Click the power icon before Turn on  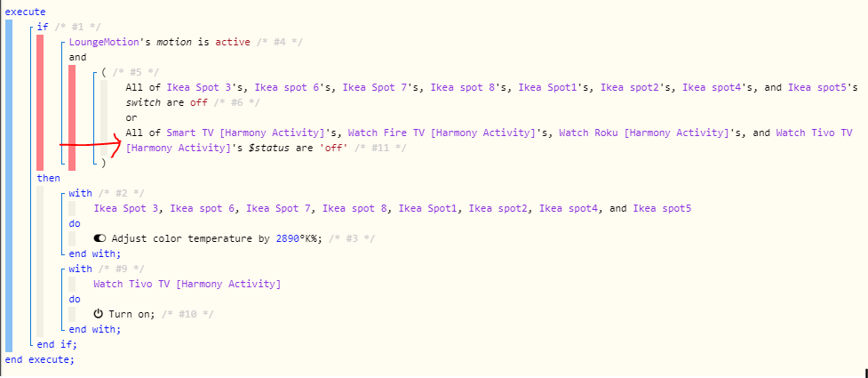point(99,314)
